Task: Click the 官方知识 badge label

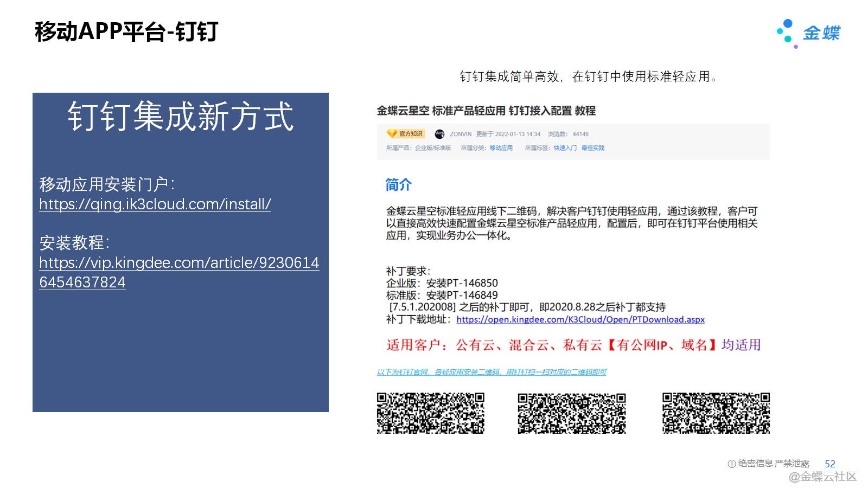Action: (411, 134)
